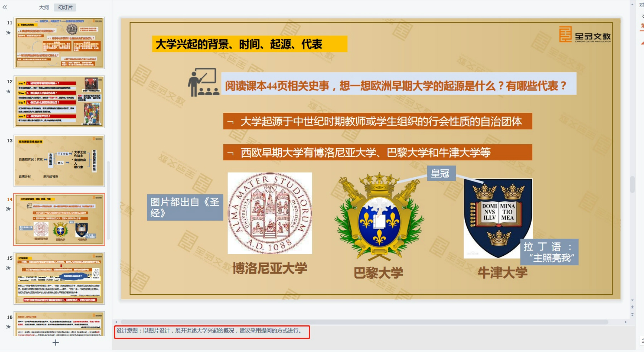Select the 幻灯片 slides tab
644x352 pixels.
coord(65,7)
